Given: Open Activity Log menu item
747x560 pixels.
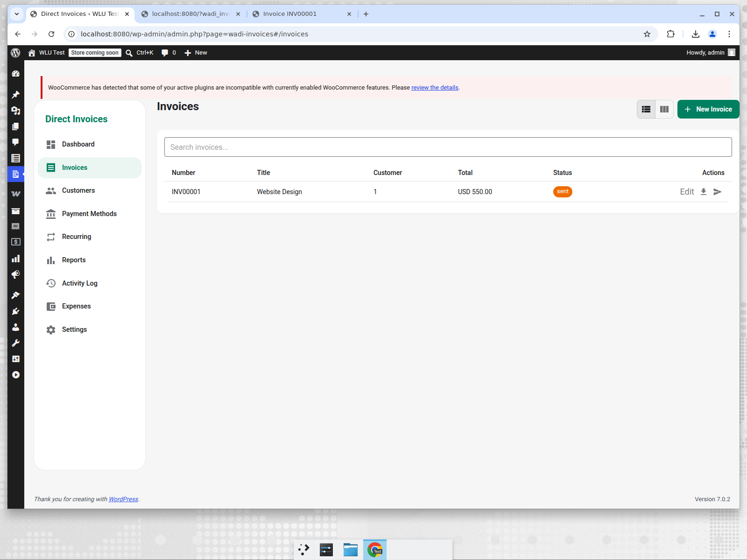Looking at the screenshot, I should tap(90, 283).
